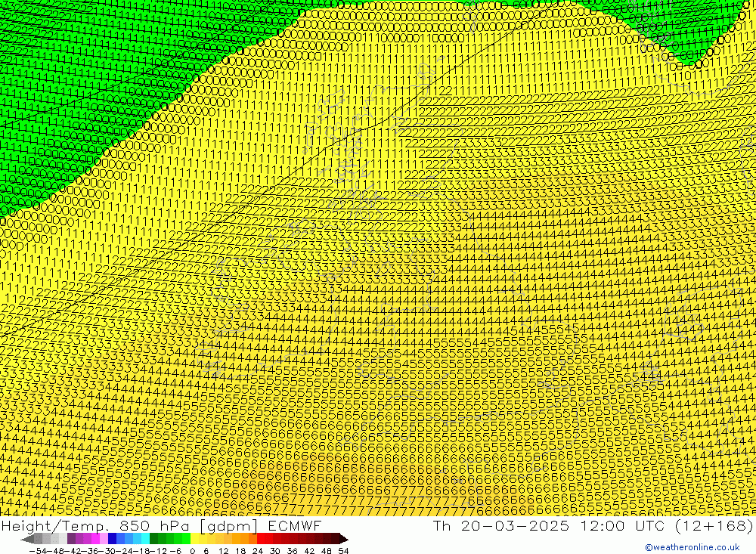Click the legend's right dark maroon arrow end
This screenshot has height=554, width=756.
point(344,539)
